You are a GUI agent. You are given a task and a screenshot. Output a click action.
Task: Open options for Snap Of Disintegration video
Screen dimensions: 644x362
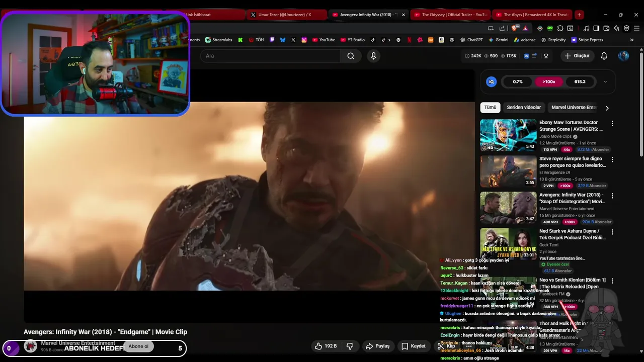(x=612, y=196)
